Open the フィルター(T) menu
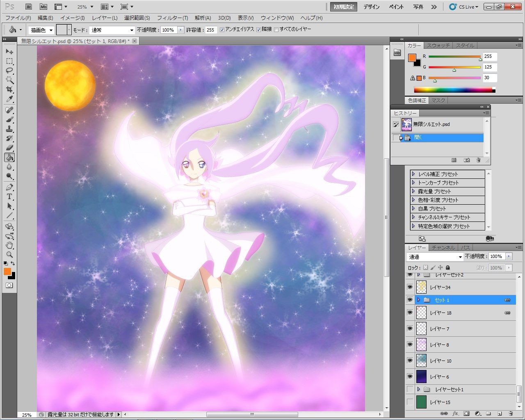 172,18
